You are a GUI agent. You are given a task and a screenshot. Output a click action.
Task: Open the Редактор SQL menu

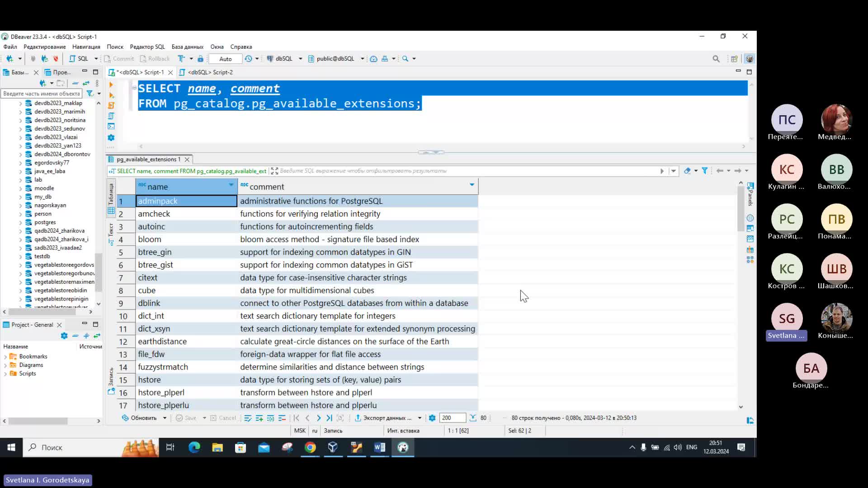pyautogui.click(x=147, y=47)
